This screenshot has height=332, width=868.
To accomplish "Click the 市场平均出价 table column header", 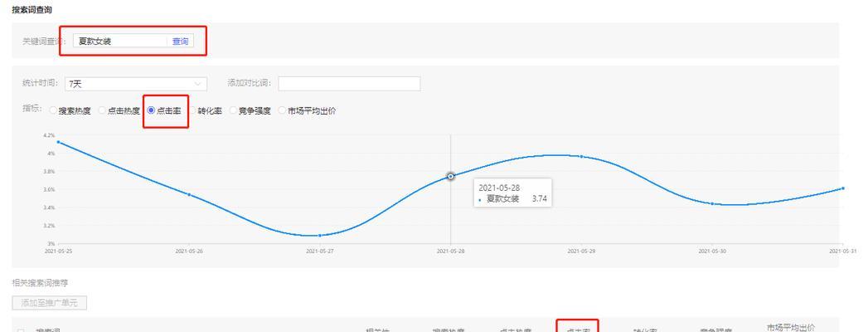I will click(791, 328).
